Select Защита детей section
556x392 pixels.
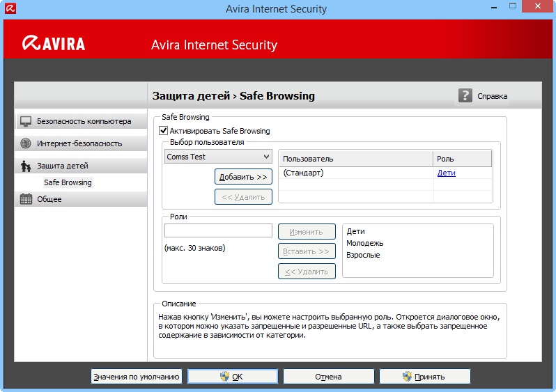81,166
